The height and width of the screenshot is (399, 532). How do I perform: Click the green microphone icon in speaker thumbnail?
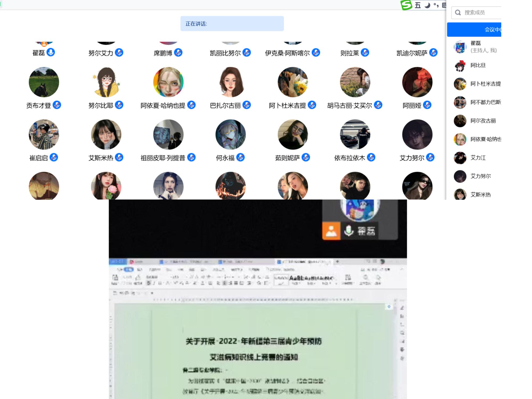coord(348,230)
